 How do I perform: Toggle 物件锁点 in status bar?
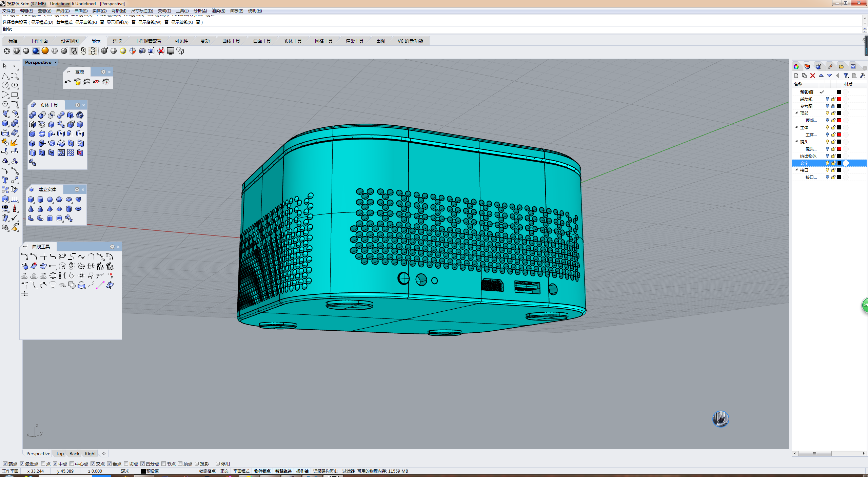pyautogui.click(x=262, y=471)
